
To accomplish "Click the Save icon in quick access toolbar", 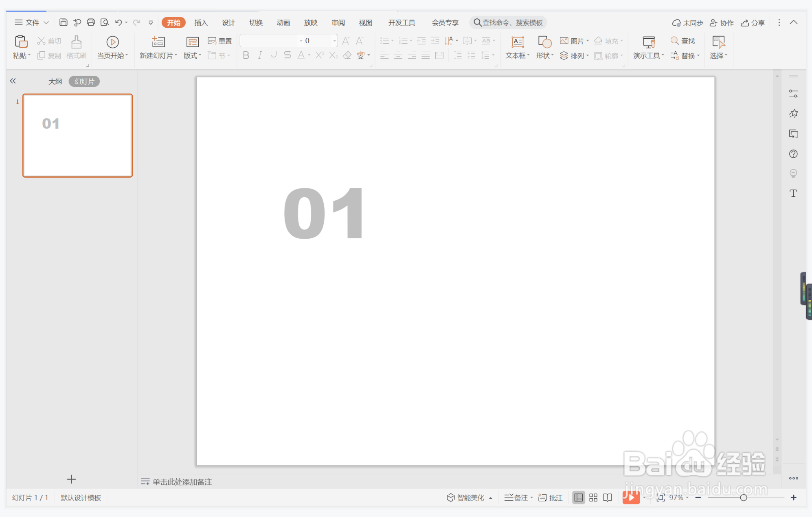I will 63,22.
